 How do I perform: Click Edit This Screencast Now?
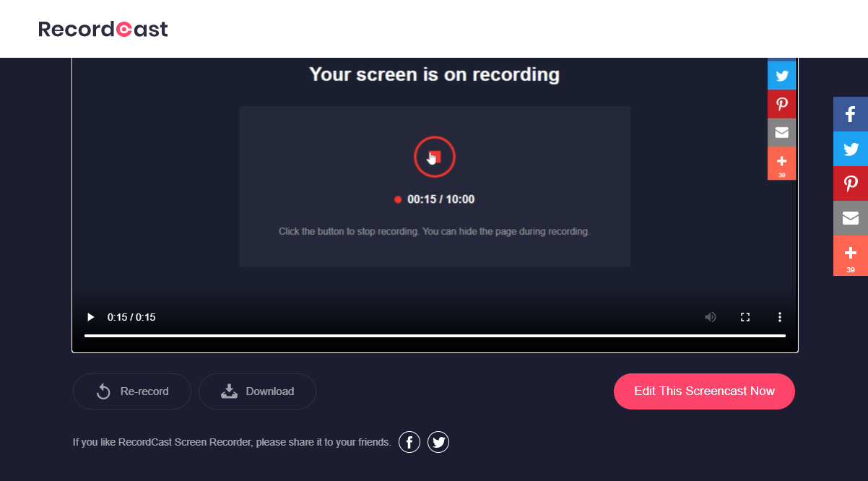[x=704, y=391]
